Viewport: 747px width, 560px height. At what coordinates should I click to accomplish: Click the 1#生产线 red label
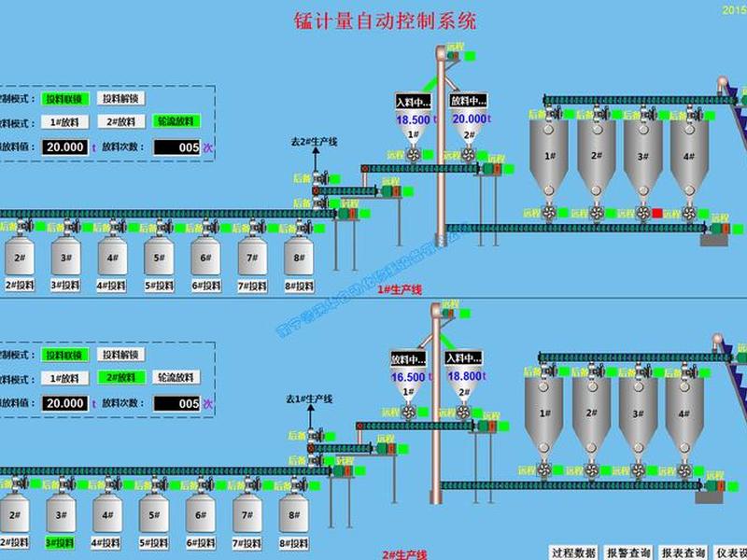[x=400, y=289]
